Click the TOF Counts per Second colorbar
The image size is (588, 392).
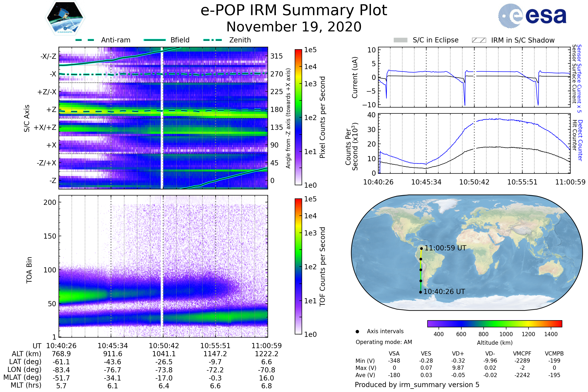tap(298, 266)
